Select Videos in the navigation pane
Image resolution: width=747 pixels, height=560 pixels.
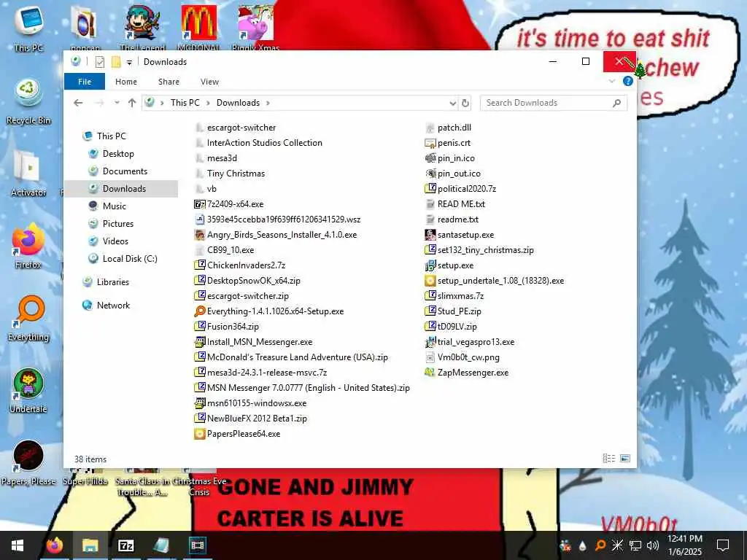point(115,241)
